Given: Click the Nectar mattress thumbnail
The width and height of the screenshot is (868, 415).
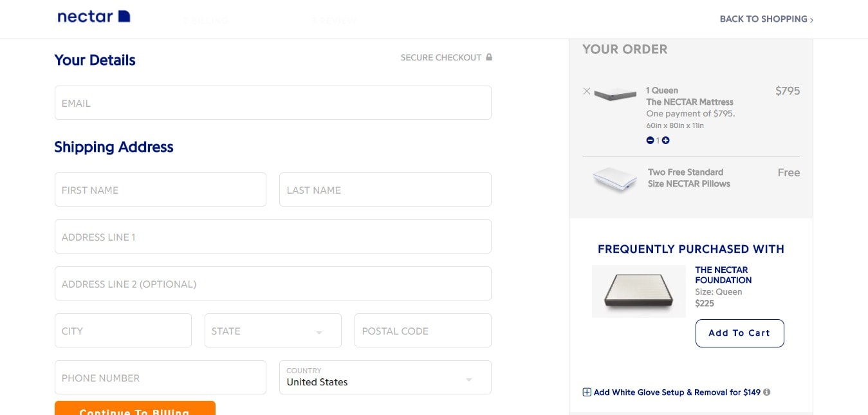Looking at the screenshot, I should tap(616, 94).
